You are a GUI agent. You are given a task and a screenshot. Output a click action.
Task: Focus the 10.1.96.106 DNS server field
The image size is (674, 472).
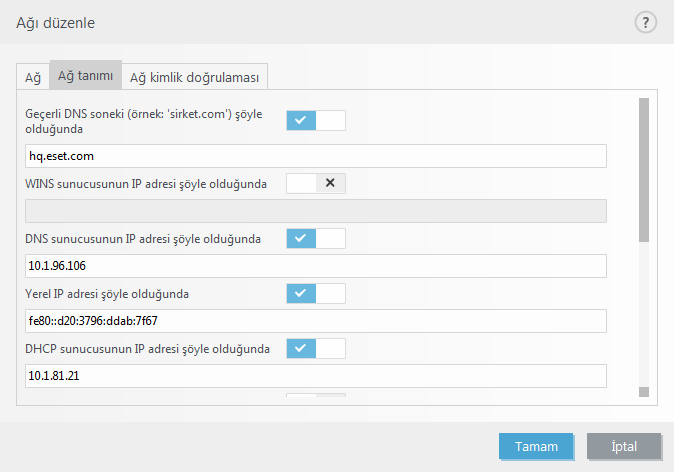click(x=315, y=266)
